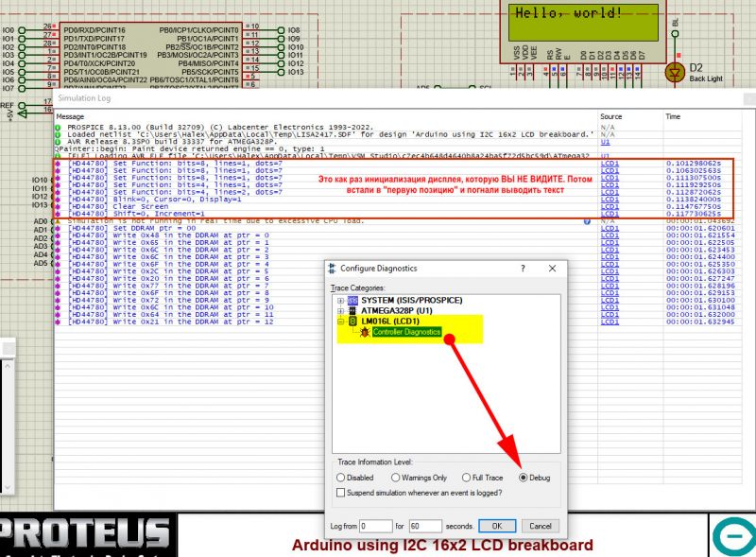Collapse the LM016L (LCD1) tree node
This screenshot has height=557, width=756.
(340, 322)
